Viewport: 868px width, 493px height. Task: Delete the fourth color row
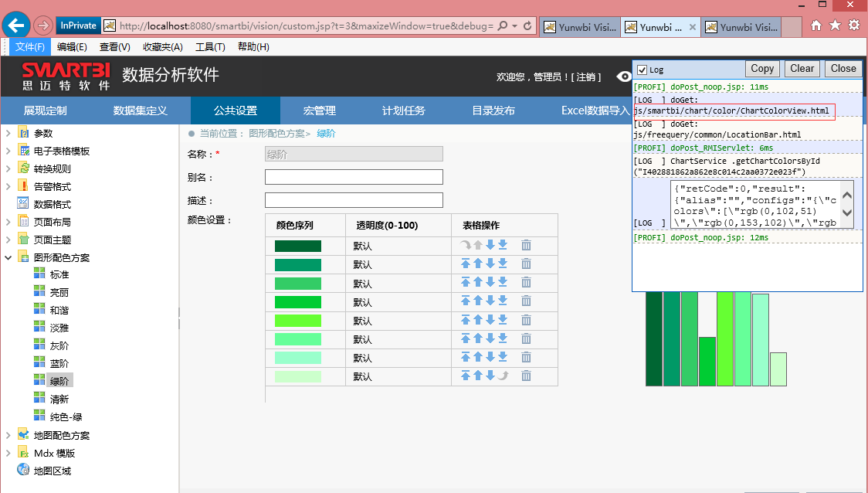[526, 301]
